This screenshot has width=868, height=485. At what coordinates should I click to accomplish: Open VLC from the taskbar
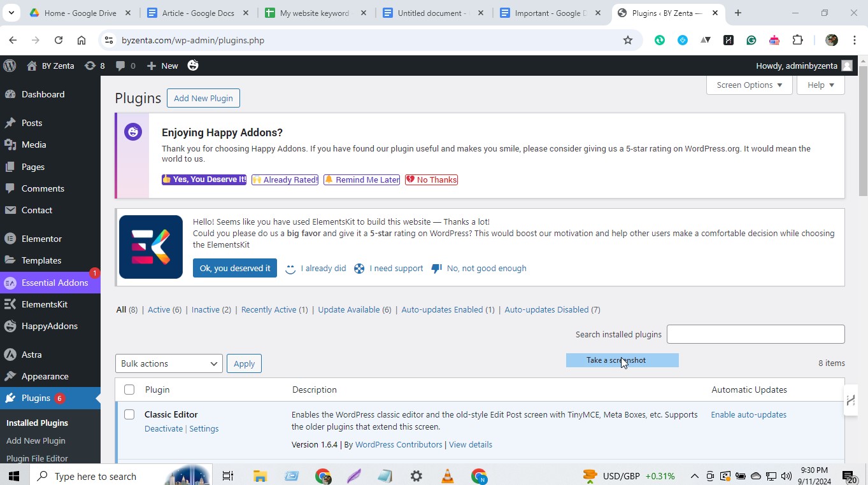point(448,475)
